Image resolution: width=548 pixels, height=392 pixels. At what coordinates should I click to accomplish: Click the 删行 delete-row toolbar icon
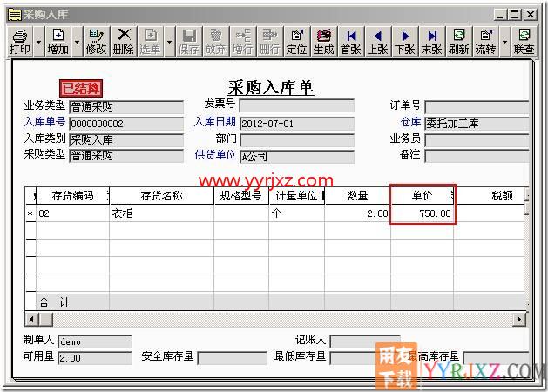269,42
